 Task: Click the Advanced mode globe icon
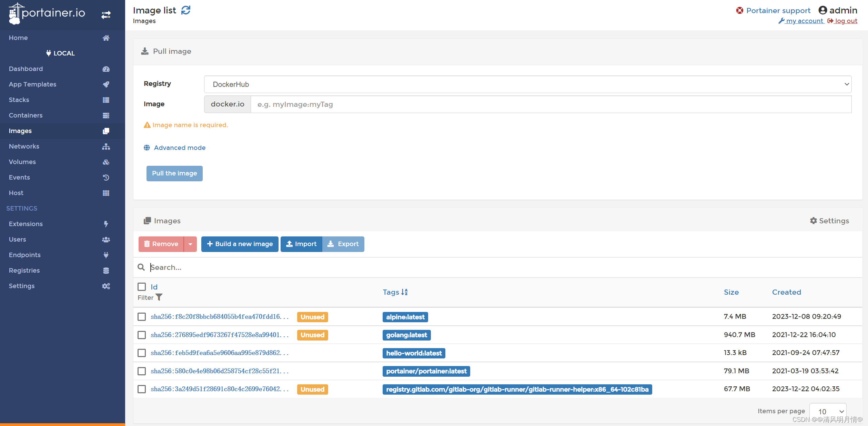pyautogui.click(x=147, y=148)
